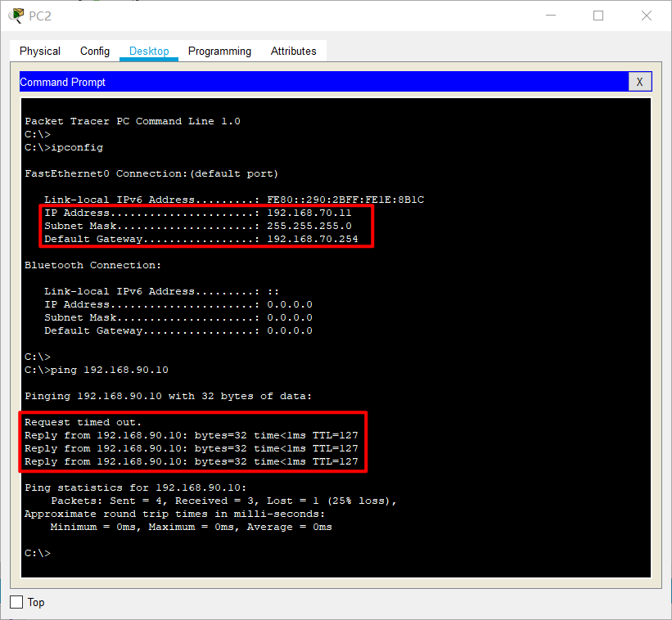Click the 'Bluetooth Connection:' heading
Screen dimensions: 672x620
click(93, 265)
